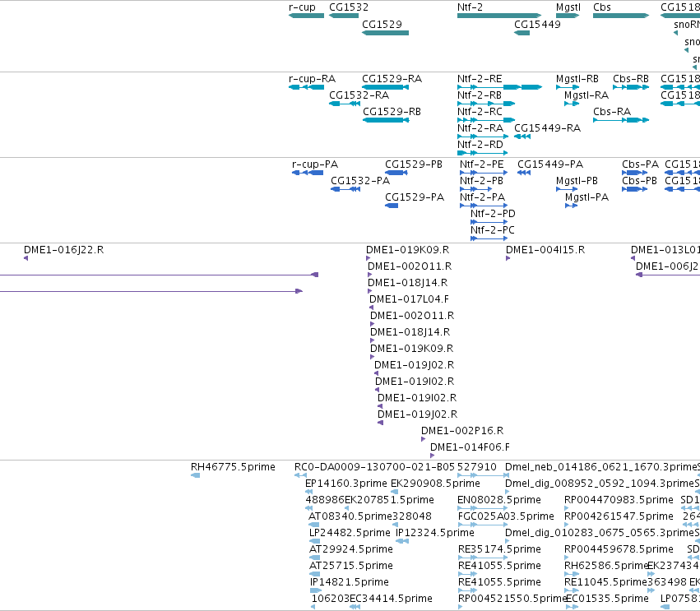Open protein CG1532-PA

click(345, 189)
